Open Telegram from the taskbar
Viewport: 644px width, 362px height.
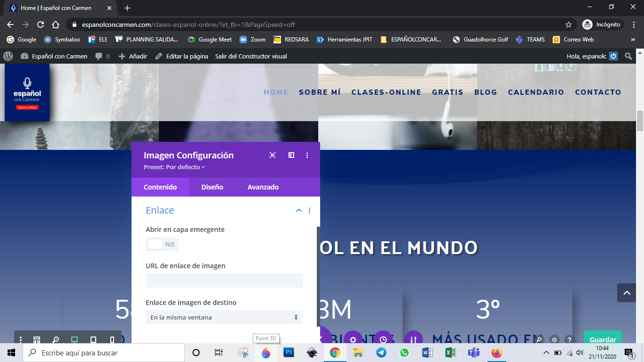tap(381, 353)
